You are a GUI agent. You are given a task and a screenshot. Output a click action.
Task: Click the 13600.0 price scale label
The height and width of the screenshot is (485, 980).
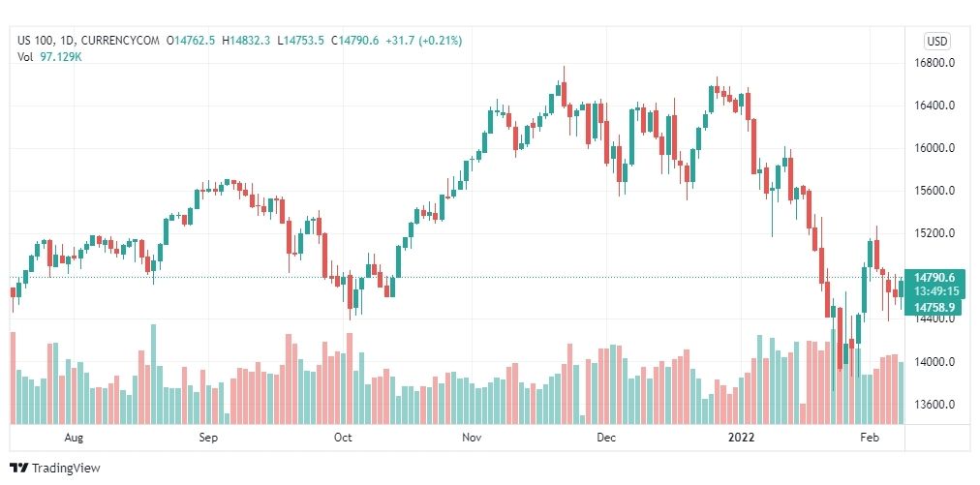pos(934,404)
